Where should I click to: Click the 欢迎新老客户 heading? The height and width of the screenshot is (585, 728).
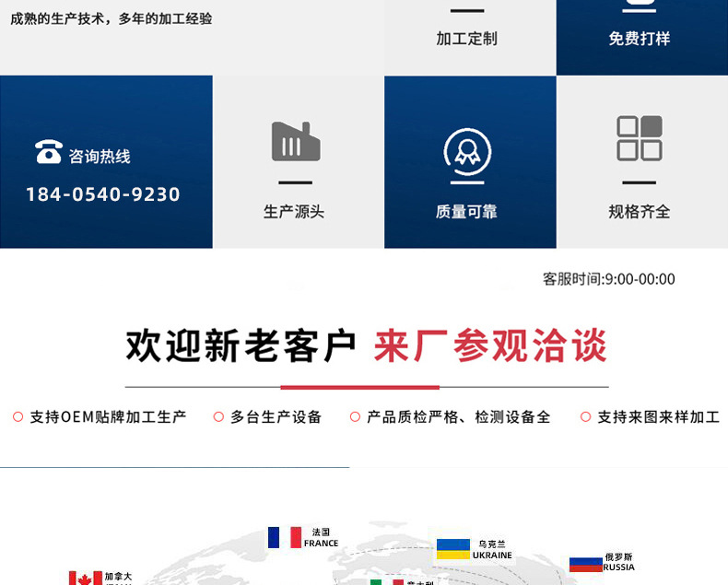pyautogui.click(x=241, y=345)
